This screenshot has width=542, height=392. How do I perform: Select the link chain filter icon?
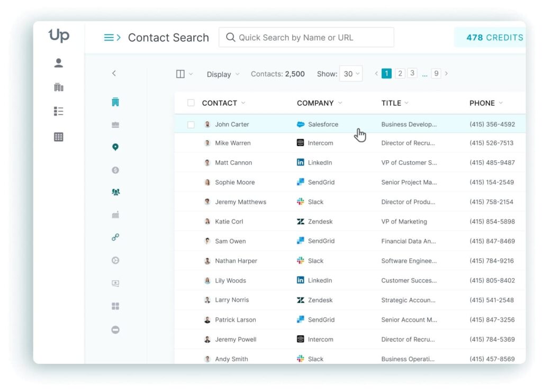(x=115, y=238)
